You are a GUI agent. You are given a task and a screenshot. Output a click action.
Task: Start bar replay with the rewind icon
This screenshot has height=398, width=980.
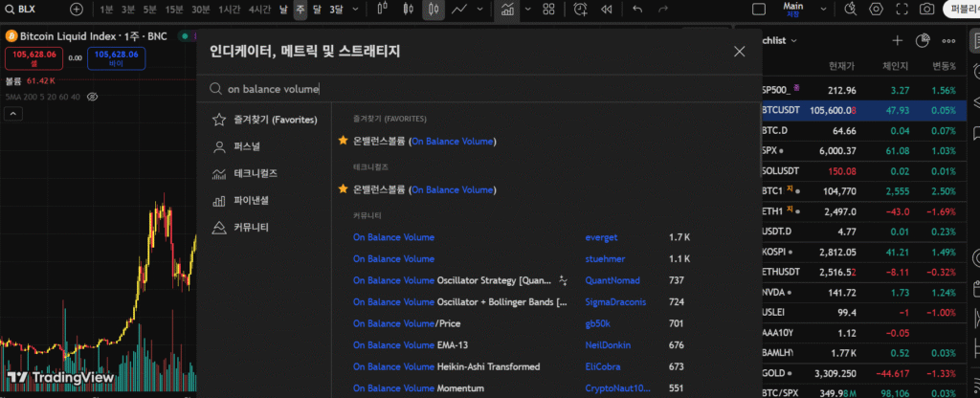[x=606, y=10]
